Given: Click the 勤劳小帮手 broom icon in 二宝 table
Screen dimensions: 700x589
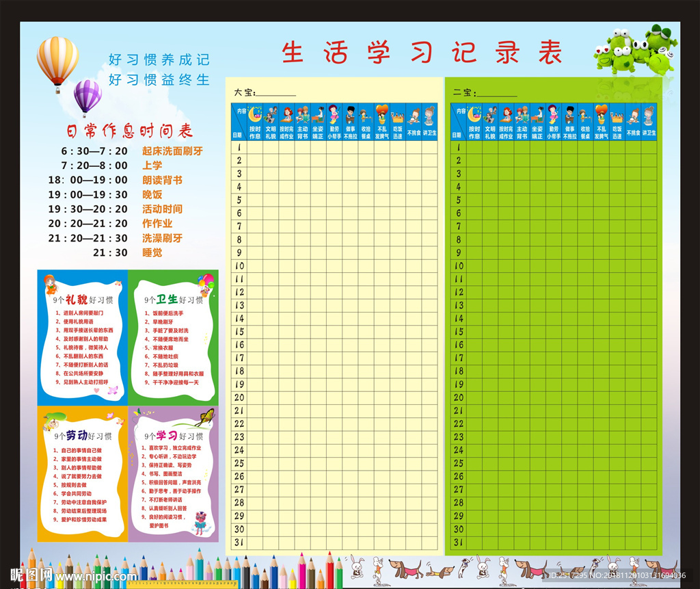Looking at the screenshot, I should (x=554, y=114).
